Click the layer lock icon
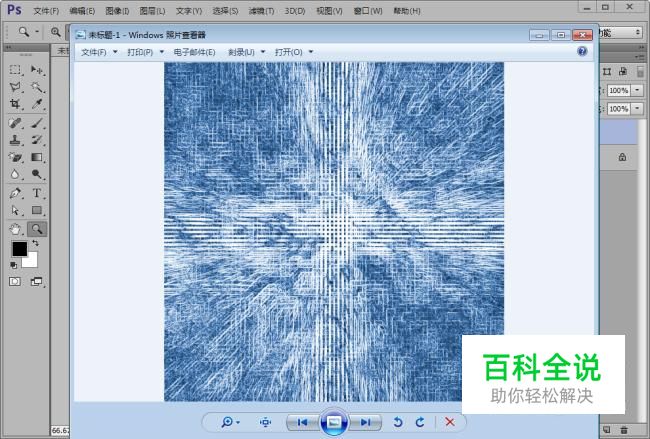This screenshot has width=650, height=439. click(622, 157)
